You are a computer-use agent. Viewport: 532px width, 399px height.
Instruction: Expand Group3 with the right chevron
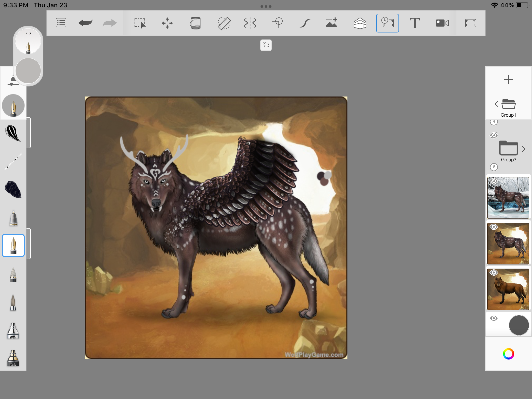(x=524, y=149)
